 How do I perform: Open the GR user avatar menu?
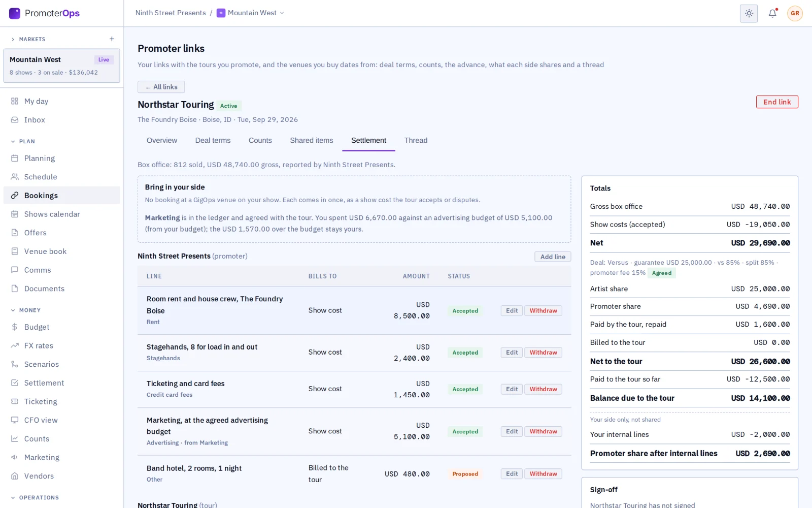click(x=795, y=14)
